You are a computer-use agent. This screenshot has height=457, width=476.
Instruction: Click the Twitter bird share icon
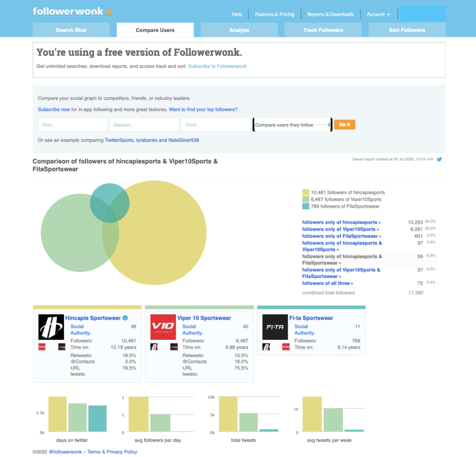point(439,159)
